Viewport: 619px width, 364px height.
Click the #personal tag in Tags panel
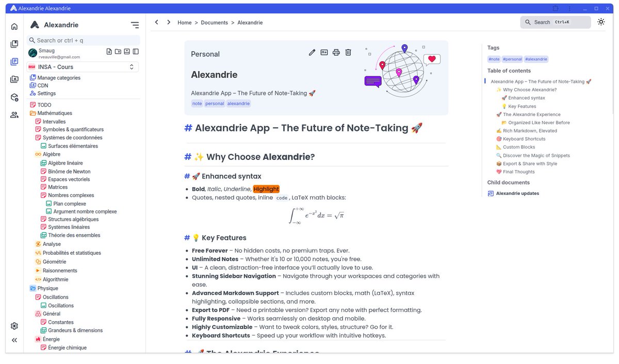point(512,59)
